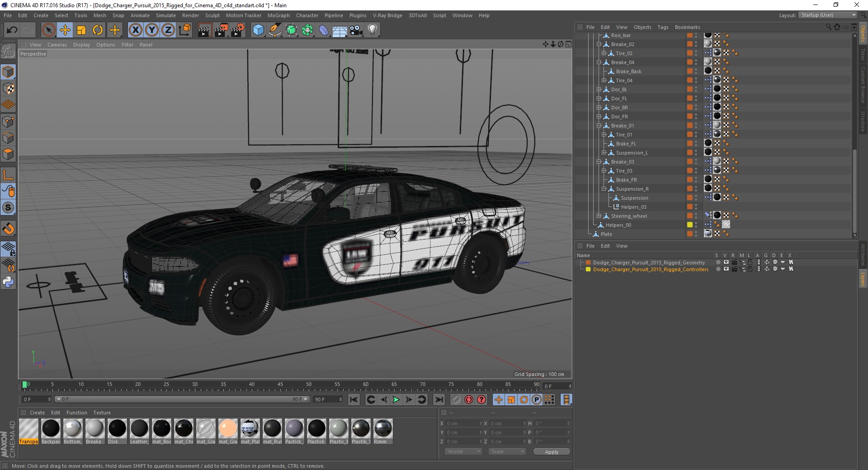Activate the Scale tool
This screenshot has width=868, height=470.
click(x=81, y=30)
